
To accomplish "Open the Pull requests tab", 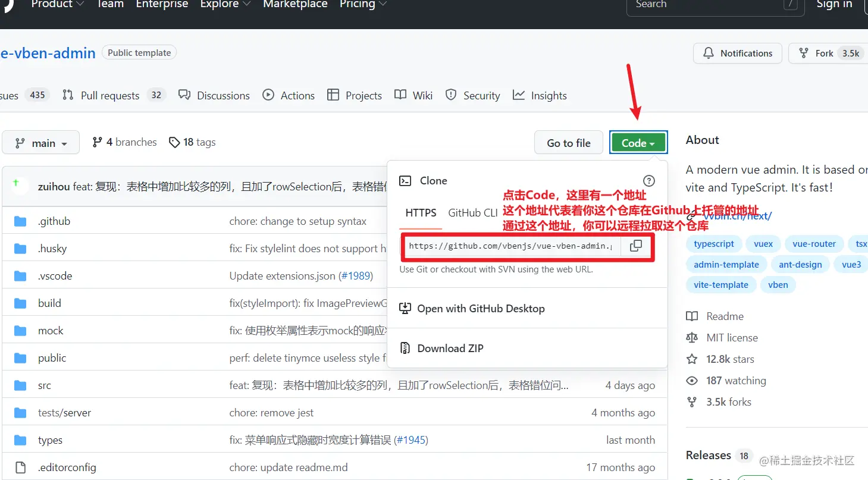I will (x=114, y=95).
